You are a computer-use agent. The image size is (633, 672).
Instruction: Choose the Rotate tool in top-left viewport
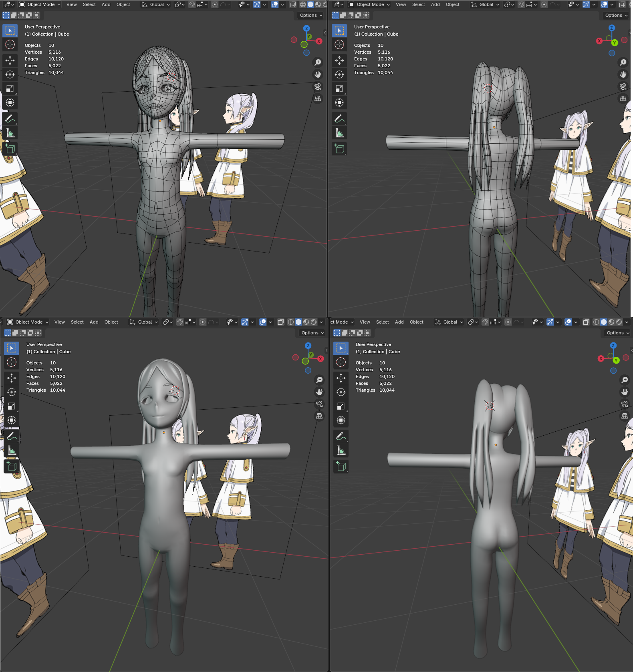pyautogui.click(x=10, y=74)
